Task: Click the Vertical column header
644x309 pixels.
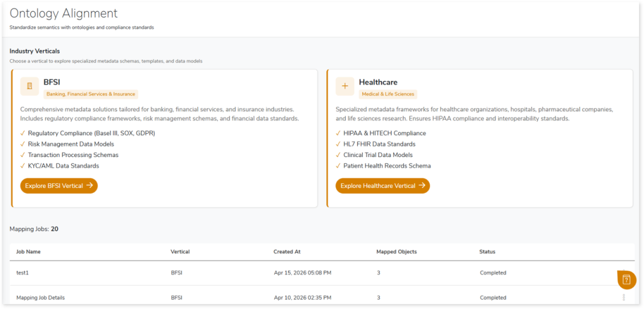Action: pyautogui.click(x=180, y=252)
